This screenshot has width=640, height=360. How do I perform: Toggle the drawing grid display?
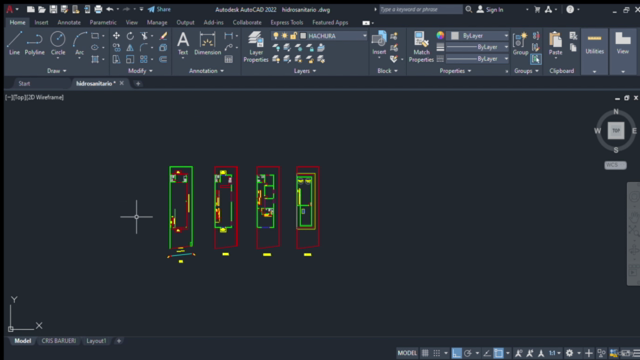425,353
